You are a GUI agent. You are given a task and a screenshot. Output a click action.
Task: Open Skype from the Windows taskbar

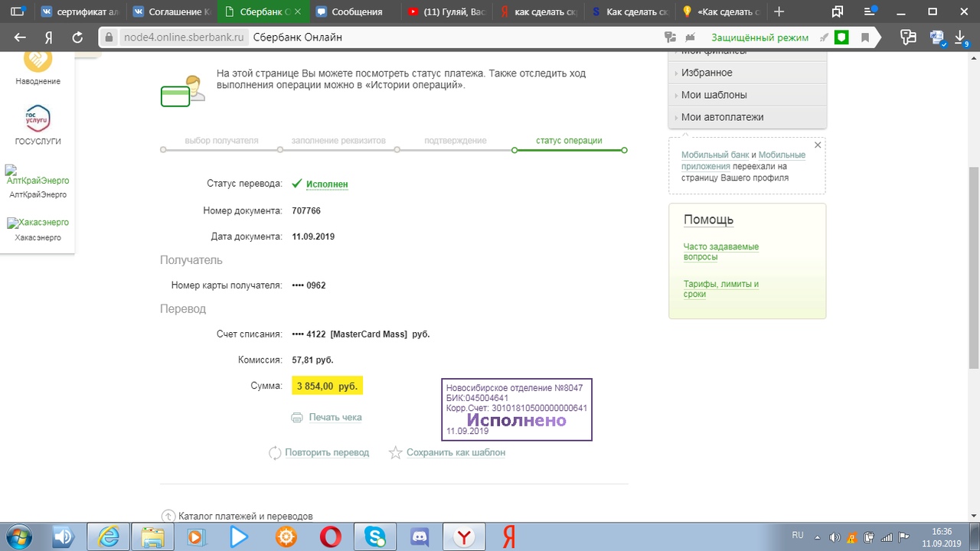click(375, 537)
